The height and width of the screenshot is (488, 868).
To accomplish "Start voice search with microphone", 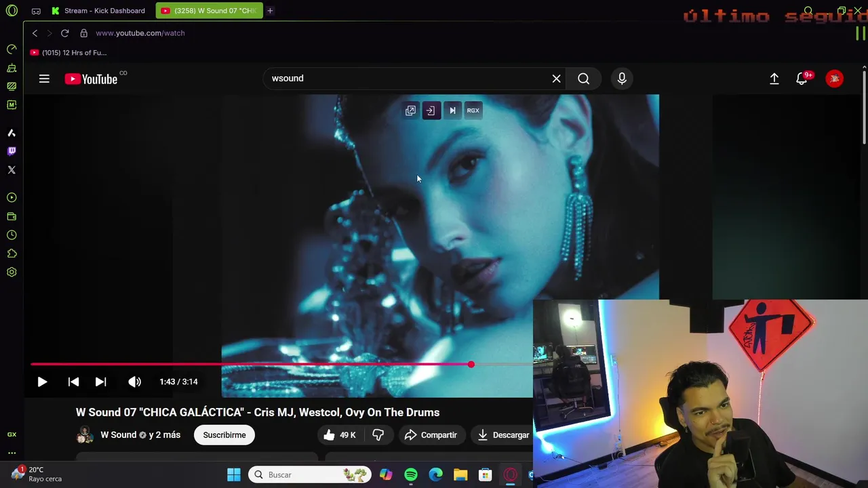I will point(622,79).
